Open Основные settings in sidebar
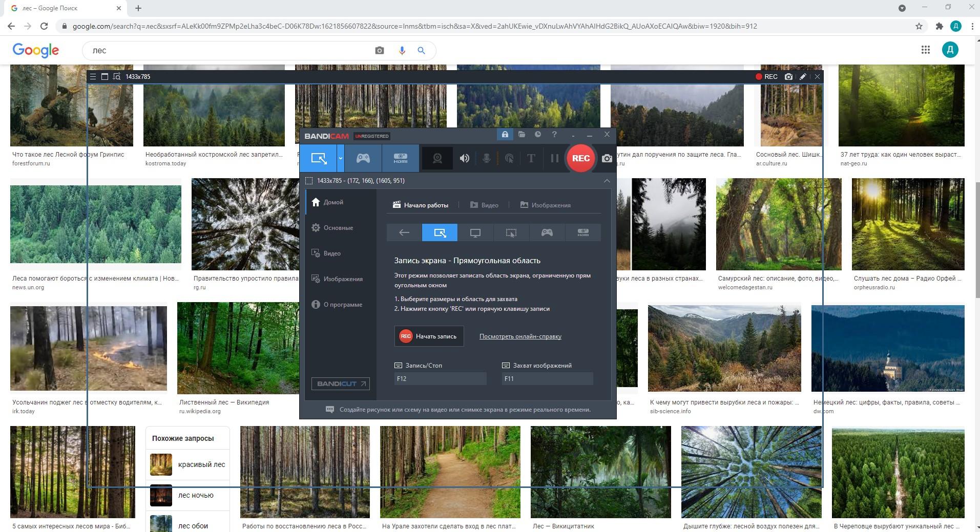This screenshot has width=980, height=532. pyautogui.click(x=338, y=228)
